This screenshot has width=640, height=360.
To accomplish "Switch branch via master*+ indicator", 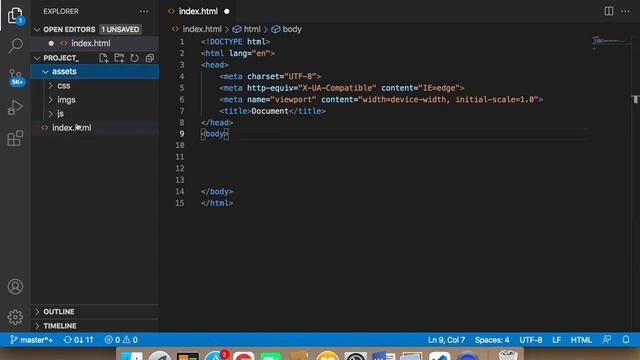I will coord(31,340).
